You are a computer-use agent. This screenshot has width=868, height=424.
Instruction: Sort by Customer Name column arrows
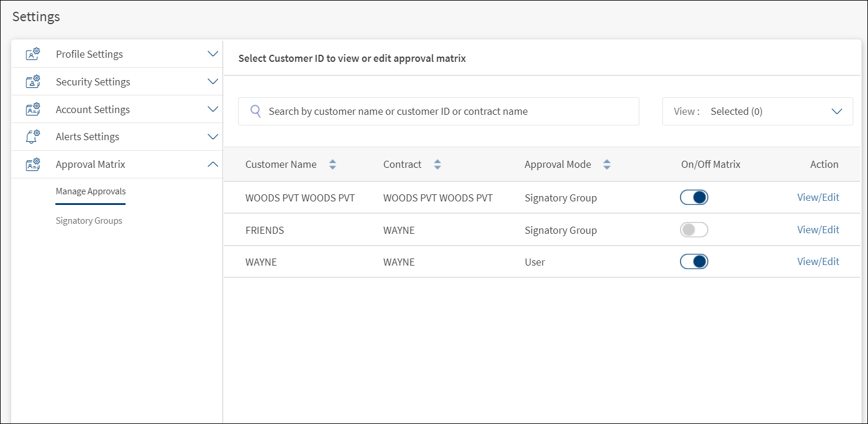coord(332,165)
